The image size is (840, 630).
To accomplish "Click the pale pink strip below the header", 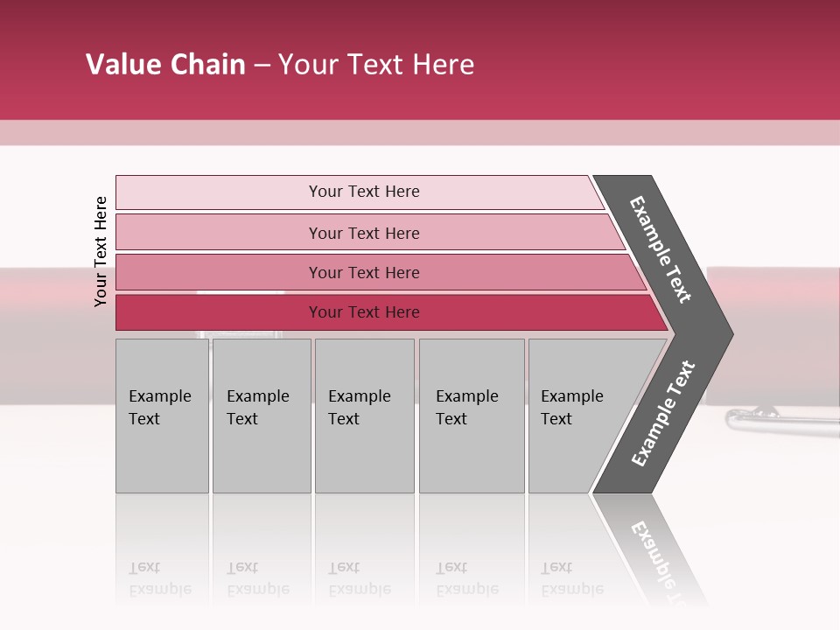I will tap(420, 132).
